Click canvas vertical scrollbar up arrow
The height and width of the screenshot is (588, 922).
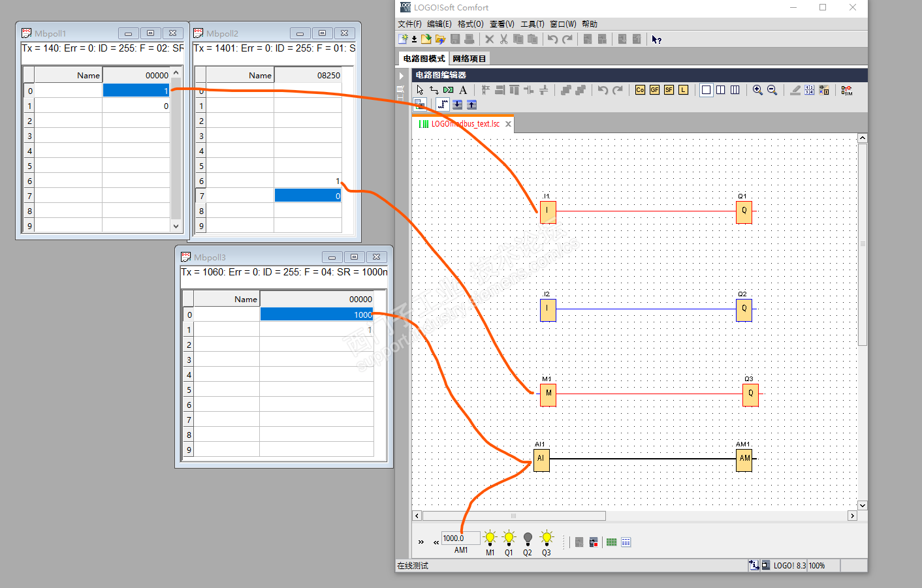coord(863,138)
